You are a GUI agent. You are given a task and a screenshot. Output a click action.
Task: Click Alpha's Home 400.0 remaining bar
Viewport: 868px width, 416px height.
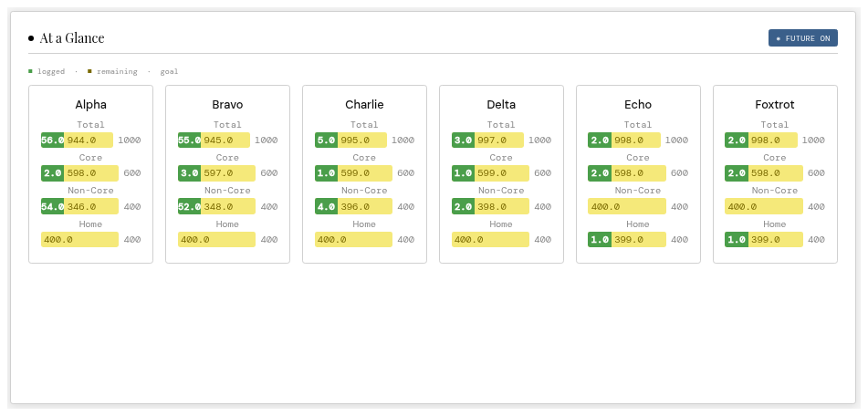coord(79,240)
